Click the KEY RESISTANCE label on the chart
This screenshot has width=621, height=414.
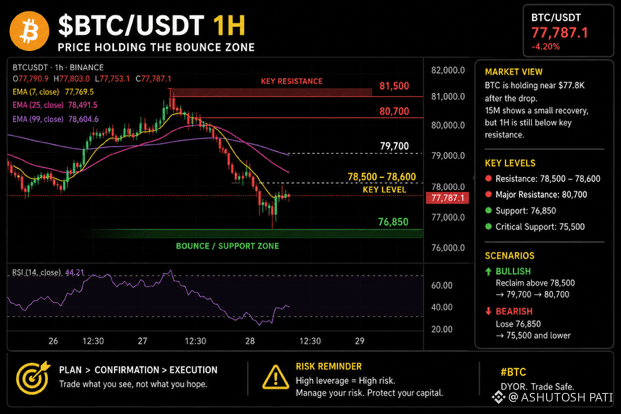tap(291, 81)
